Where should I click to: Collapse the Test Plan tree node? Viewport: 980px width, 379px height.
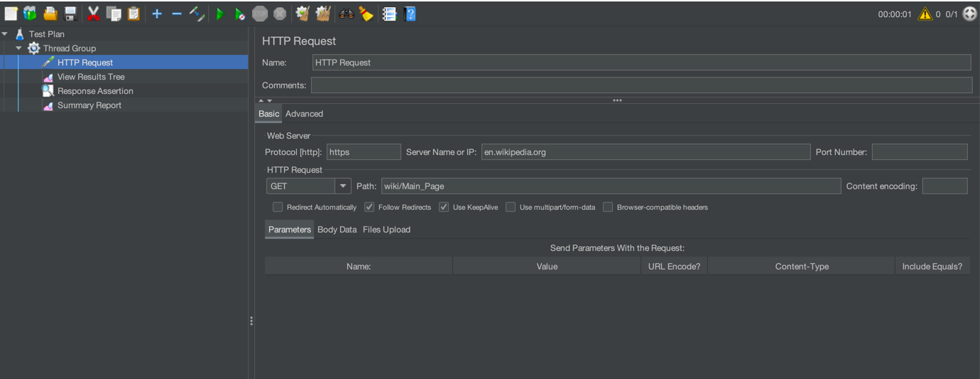click(5, 34)
